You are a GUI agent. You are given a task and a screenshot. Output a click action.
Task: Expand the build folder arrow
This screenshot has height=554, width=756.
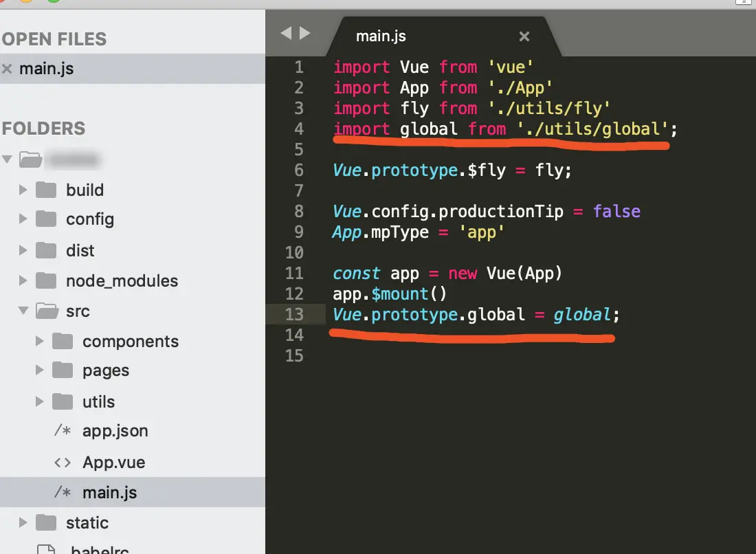coord(23,190)
